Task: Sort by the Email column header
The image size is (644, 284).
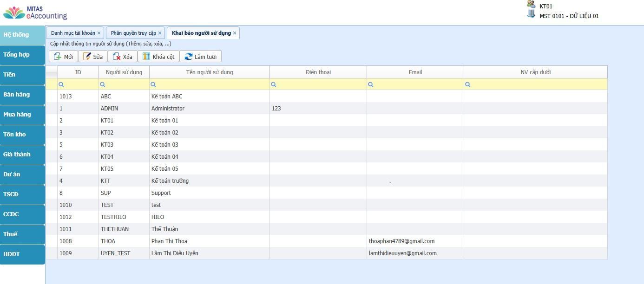Action: point(415,72)
